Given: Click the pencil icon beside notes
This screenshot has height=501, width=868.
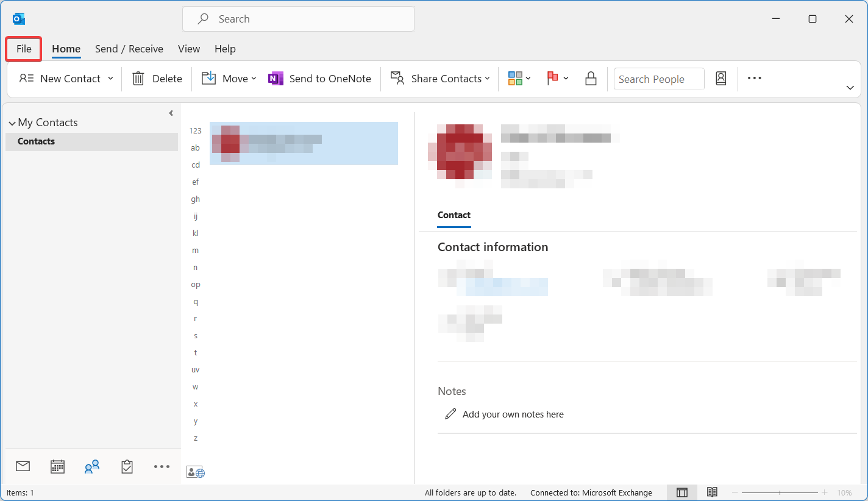Looking at the screenshot, I should [x=450, y=414].
